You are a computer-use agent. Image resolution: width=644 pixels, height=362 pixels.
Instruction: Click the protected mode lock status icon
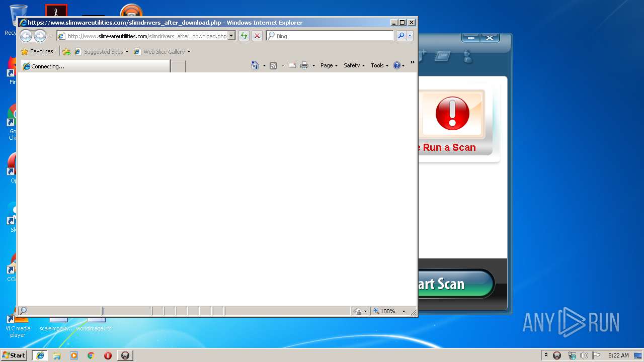[357, 311]
